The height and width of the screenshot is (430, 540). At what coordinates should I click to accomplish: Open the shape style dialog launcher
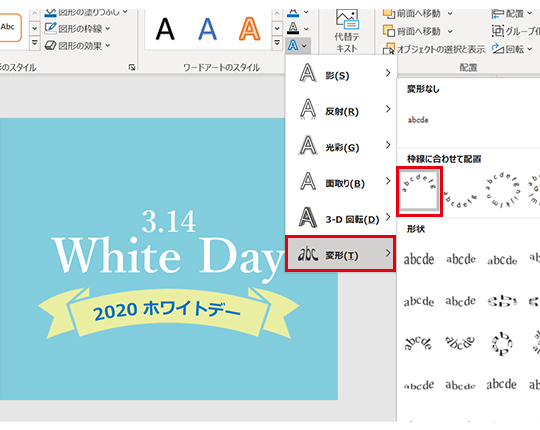(x=132, y=67)
